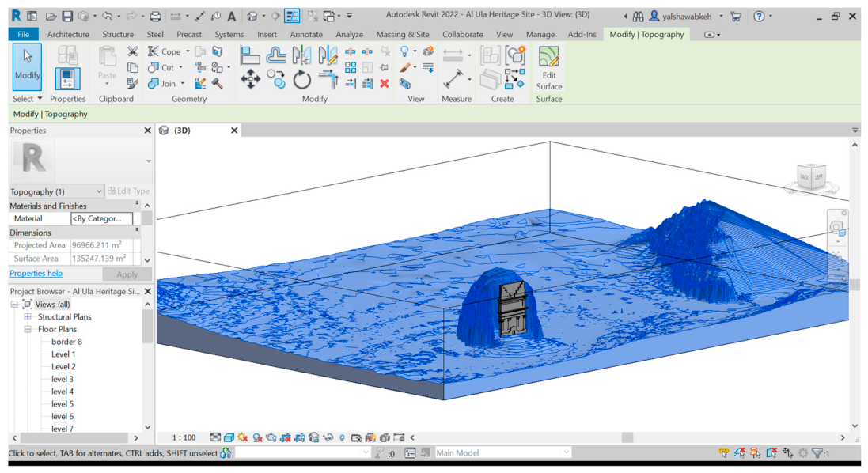Screen dimensions: 868x473
Task: Select the Modify arrow tool
Action: (x=27, y=67)
